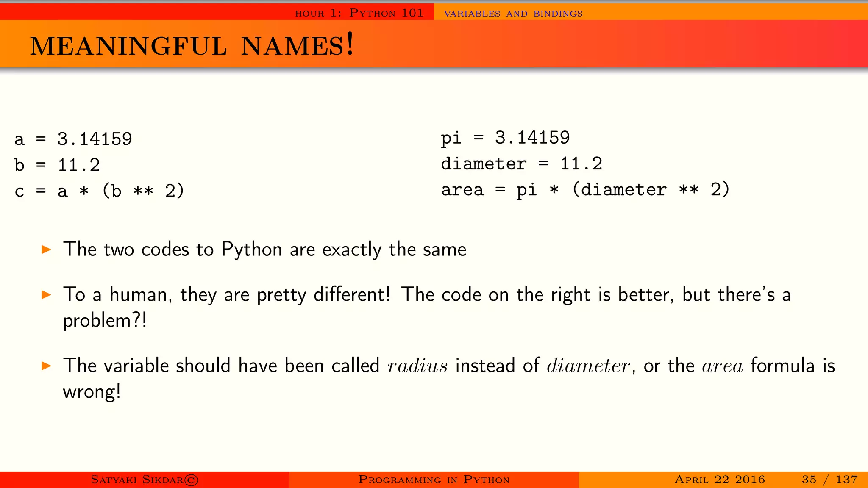Click the date 'April 22 2016' in footer
This screenshot has height=488, width=868.
click(720, 480)
